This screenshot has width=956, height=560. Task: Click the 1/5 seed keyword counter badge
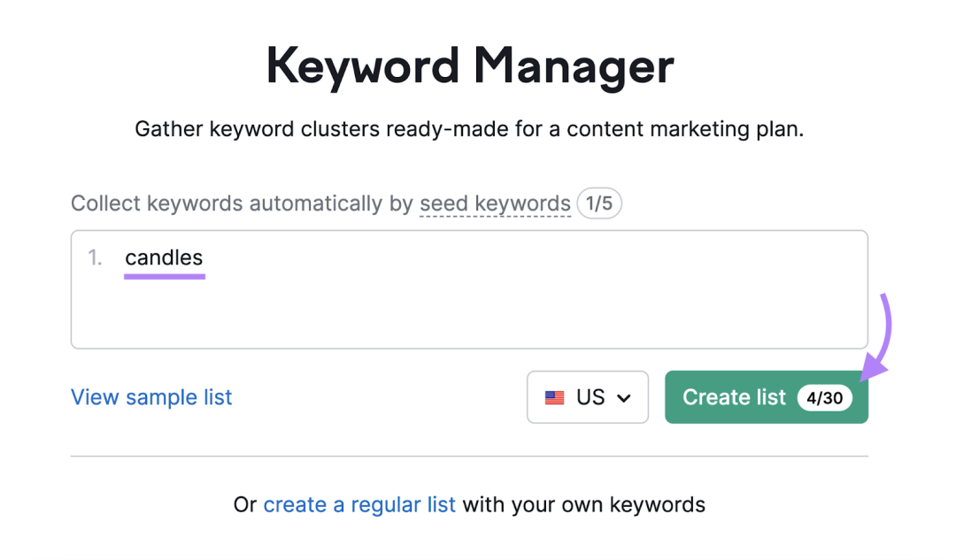(x=598, y=203)
